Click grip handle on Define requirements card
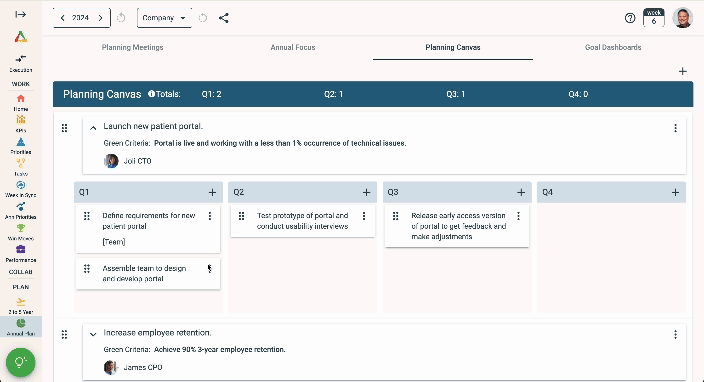This screenshot has width=704, height=382. (x=87, y=216)
